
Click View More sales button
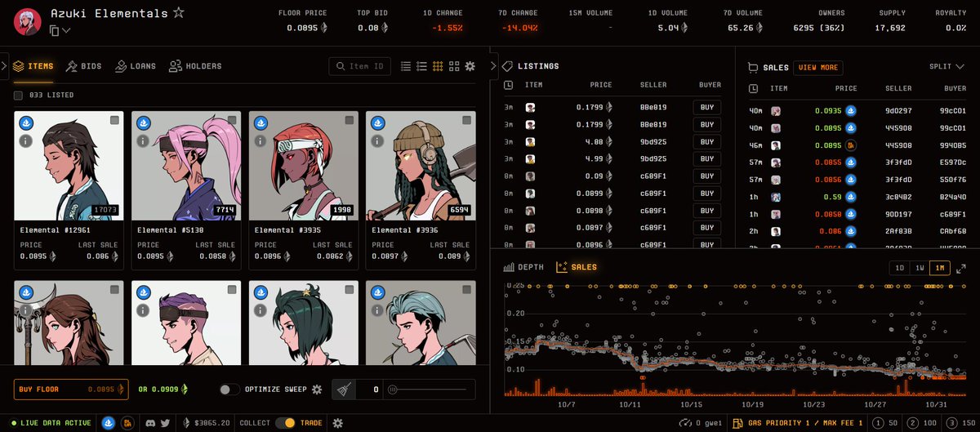tap(818, 68)
